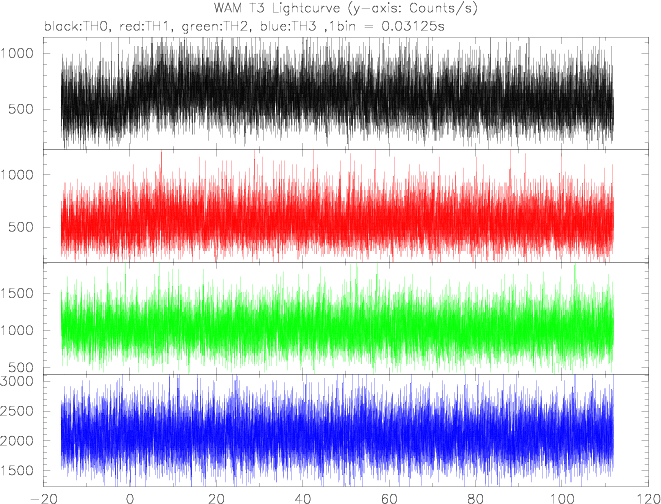This screenshot has height=504, width=661.
Task: Click the bin size text '0.03125s'
Action: (413, 27)
